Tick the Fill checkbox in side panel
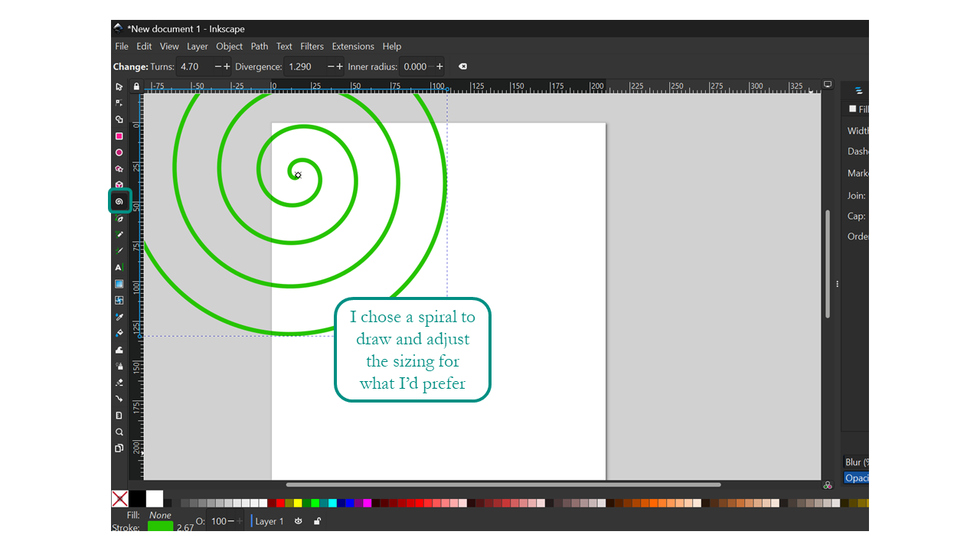 point(853,109)
